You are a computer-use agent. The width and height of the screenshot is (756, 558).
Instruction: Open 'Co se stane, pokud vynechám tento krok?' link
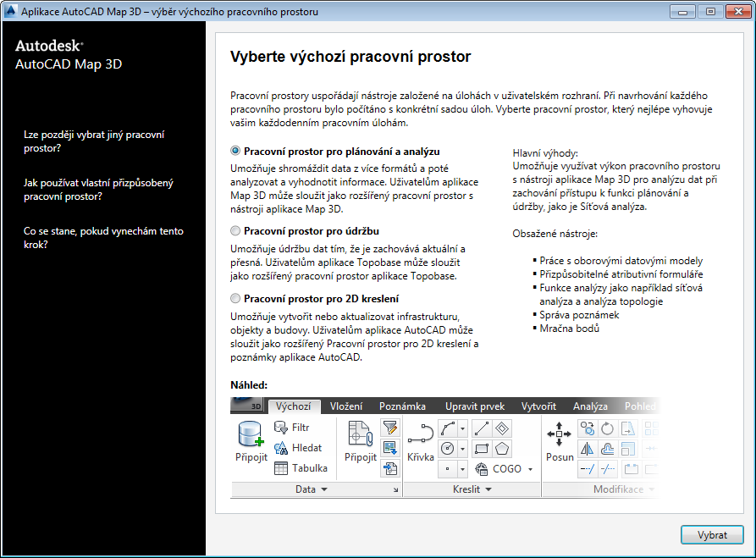[x=103, y=238]
